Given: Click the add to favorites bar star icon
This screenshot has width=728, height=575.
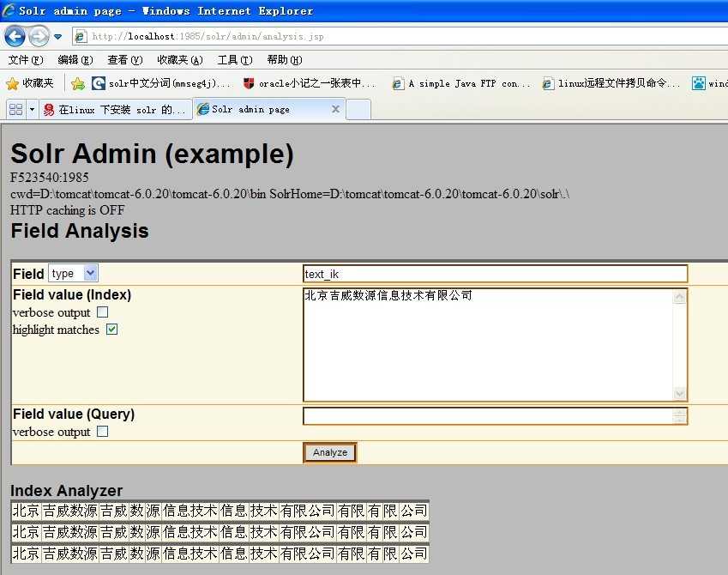Looking at the screenshot, I should coord(78,83).
